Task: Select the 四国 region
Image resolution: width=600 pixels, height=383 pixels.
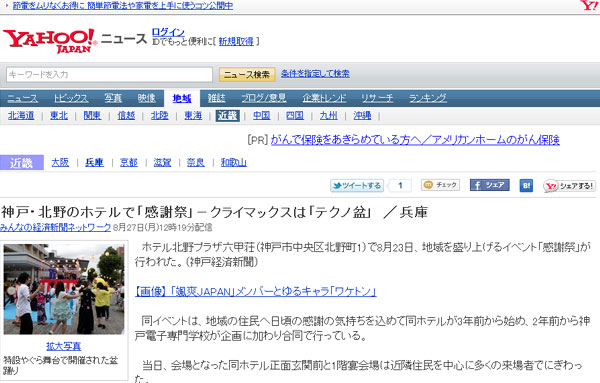Action: tap(295, 116)
